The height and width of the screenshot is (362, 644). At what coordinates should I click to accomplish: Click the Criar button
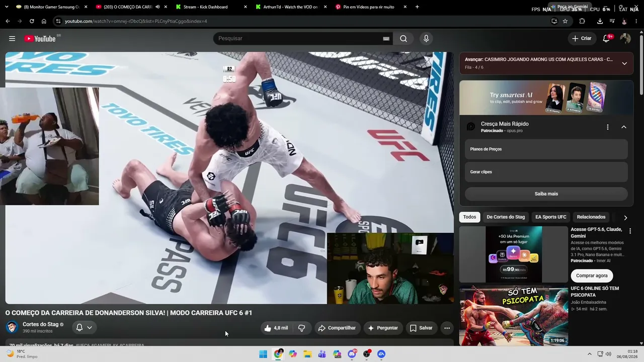582,39
